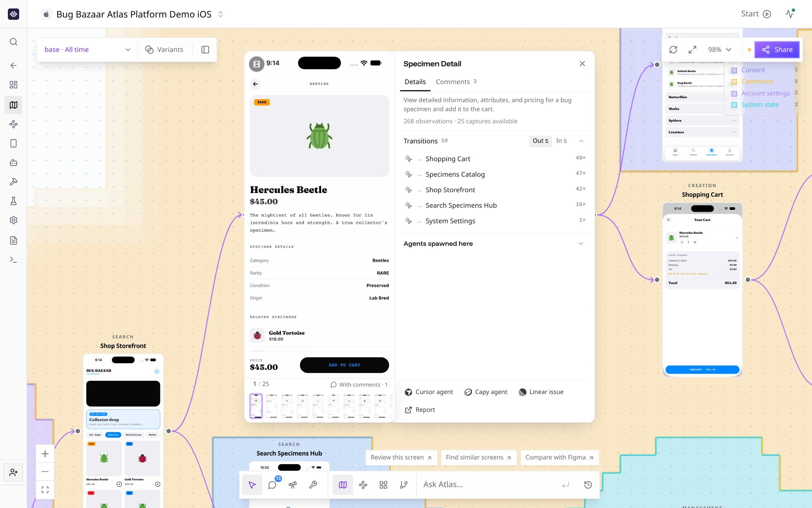The width and height of the screenshot is (812, 508).
Task: Open the robot agents sidebar icon
Action: (13, 163)
